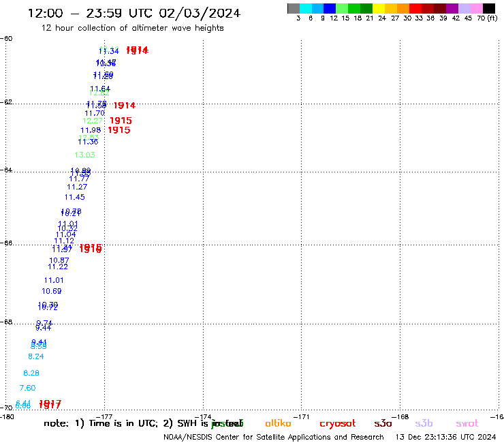This screenshot has width=504, height=443.
Task: Click the 11.70 wave height value
Action: pos(95,113)
